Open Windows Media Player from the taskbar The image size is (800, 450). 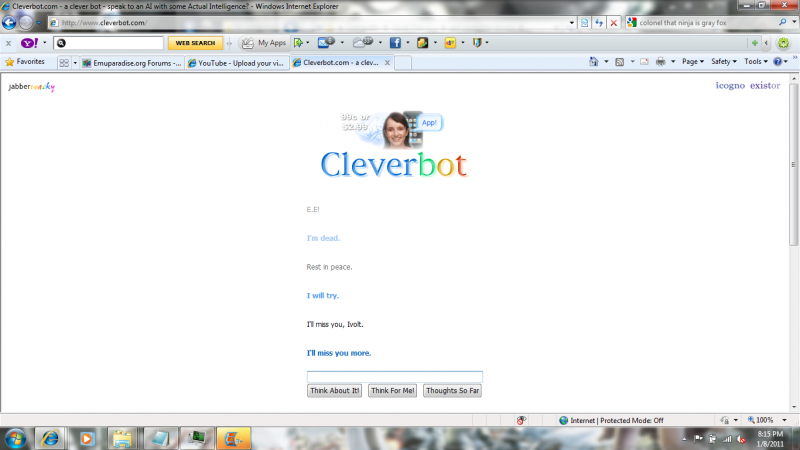(86, 439)
